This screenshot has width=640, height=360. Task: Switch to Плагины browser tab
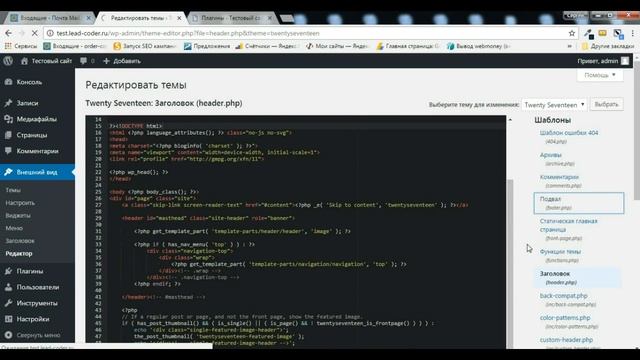coord(231,18)
